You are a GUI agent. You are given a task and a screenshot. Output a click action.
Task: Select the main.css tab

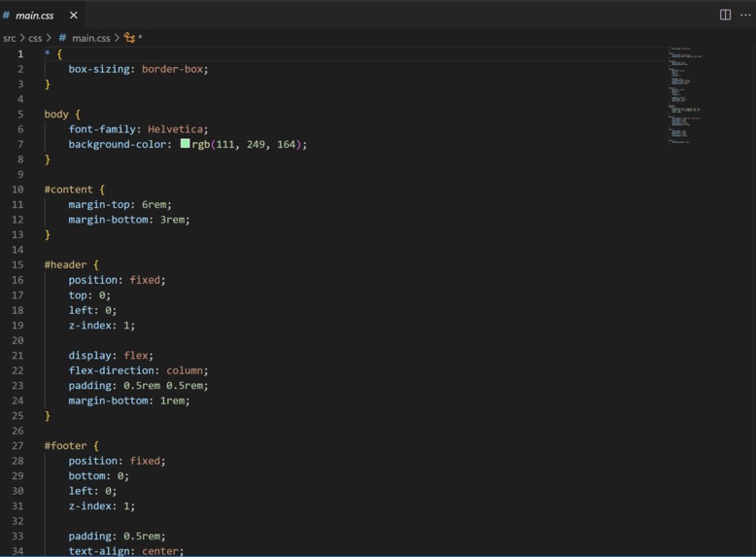42,16
